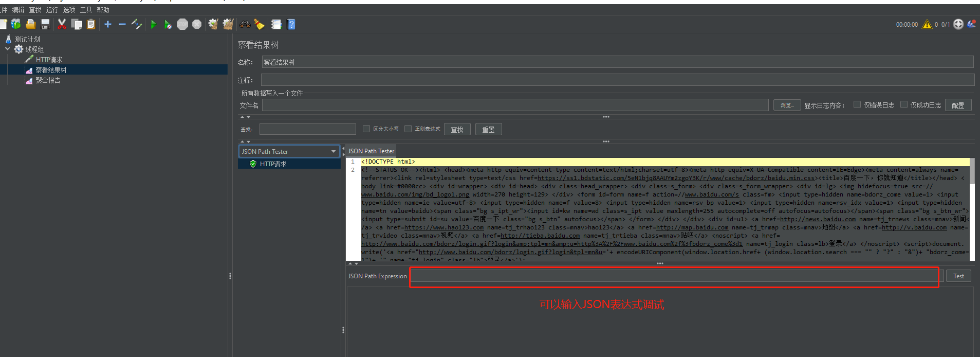The image size is (980, 357).
Task: Click the Clear single-broom icon
Action: (213, 24)
